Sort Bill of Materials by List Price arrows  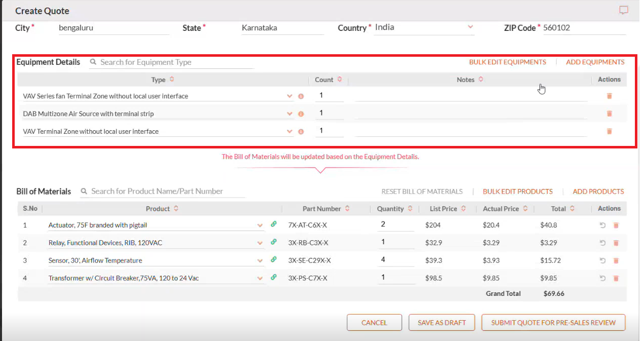tap(463, 208)
